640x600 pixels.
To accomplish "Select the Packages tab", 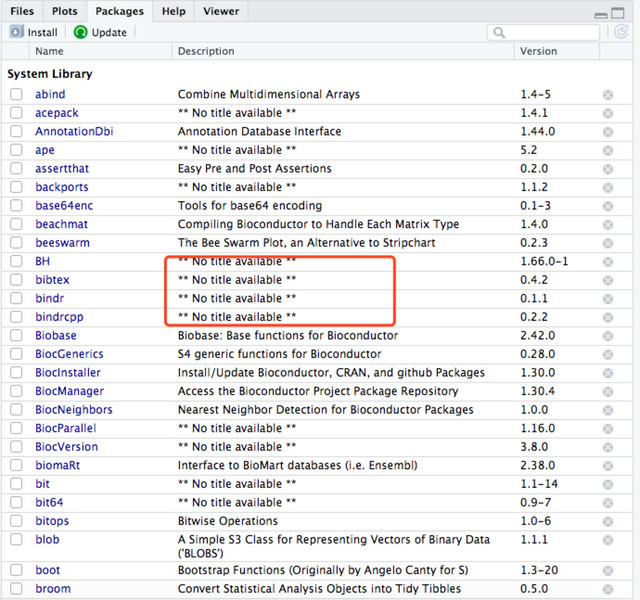I will 120,11.
